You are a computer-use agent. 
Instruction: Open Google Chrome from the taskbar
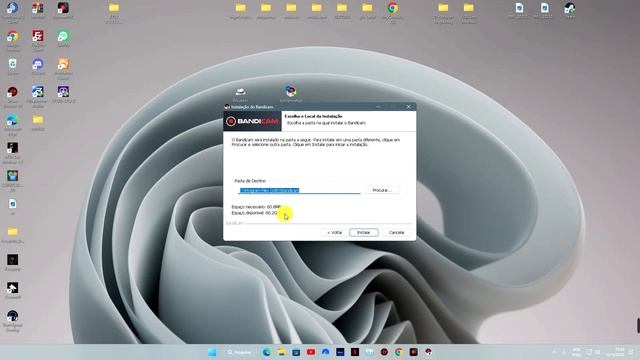pyautogui.click(x=399, y=352)
